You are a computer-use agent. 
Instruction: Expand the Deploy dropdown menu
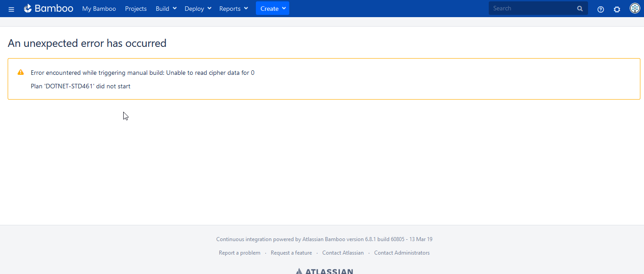[198, 9]
